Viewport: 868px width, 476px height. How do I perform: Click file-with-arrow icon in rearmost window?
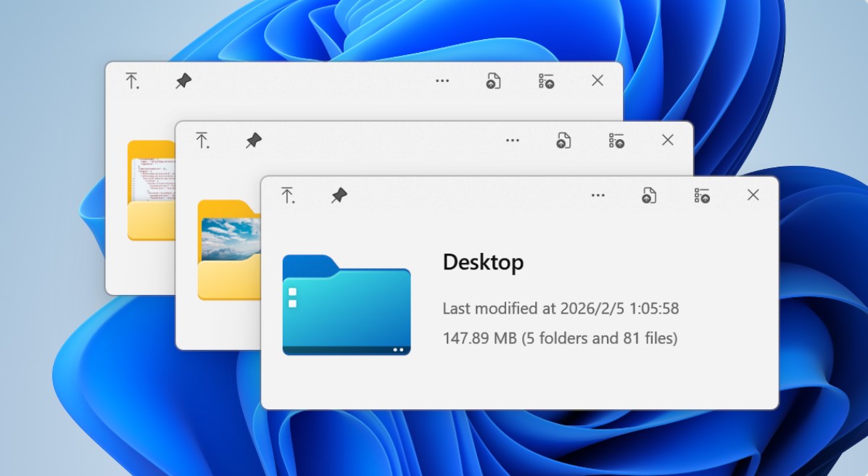493,81
